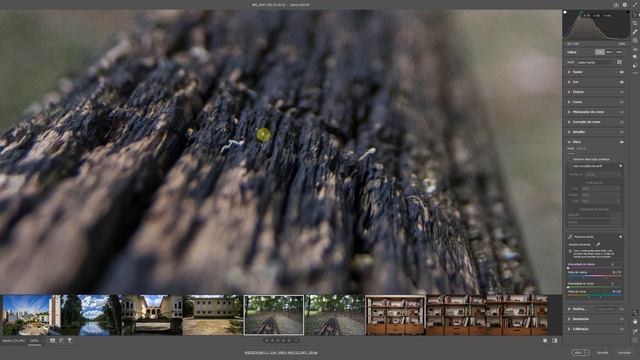This screenshot has width=640, height=360.
Task: Expand the Calibração panel
Action: click(x=569, y=329)
